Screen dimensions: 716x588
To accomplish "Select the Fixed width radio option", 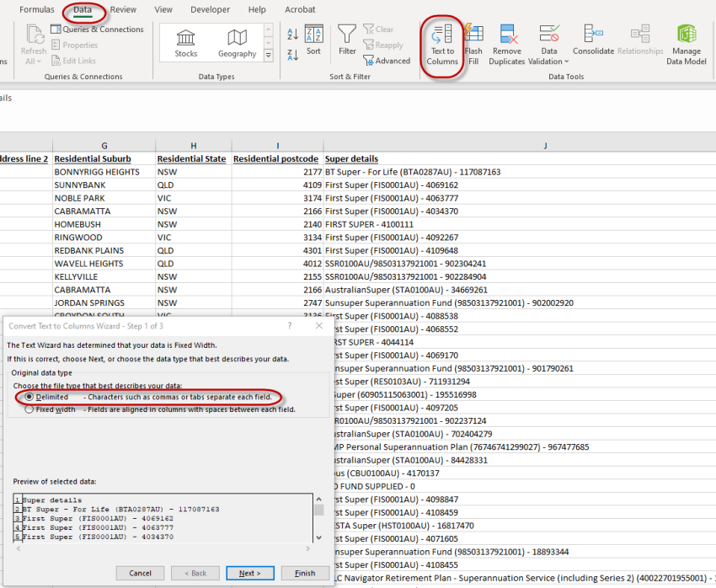I will 29,409.
